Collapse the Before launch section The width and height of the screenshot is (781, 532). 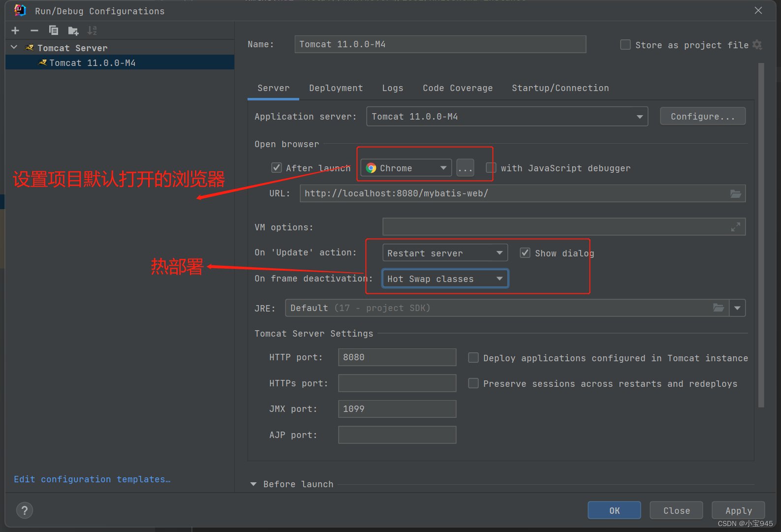(x=253, y=484)
